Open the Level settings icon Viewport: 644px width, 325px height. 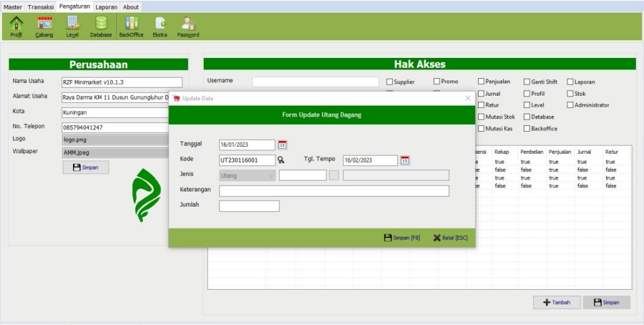point(72,26)
